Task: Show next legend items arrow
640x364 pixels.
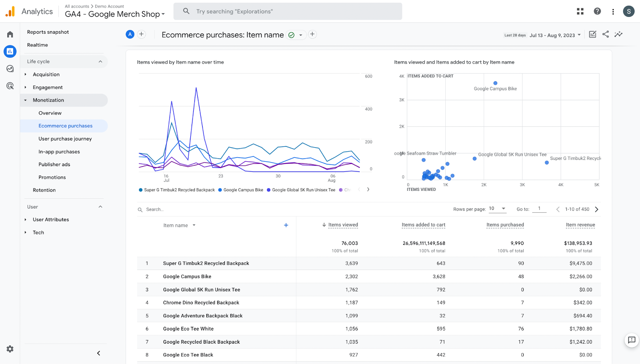Action: coord(368,190)
